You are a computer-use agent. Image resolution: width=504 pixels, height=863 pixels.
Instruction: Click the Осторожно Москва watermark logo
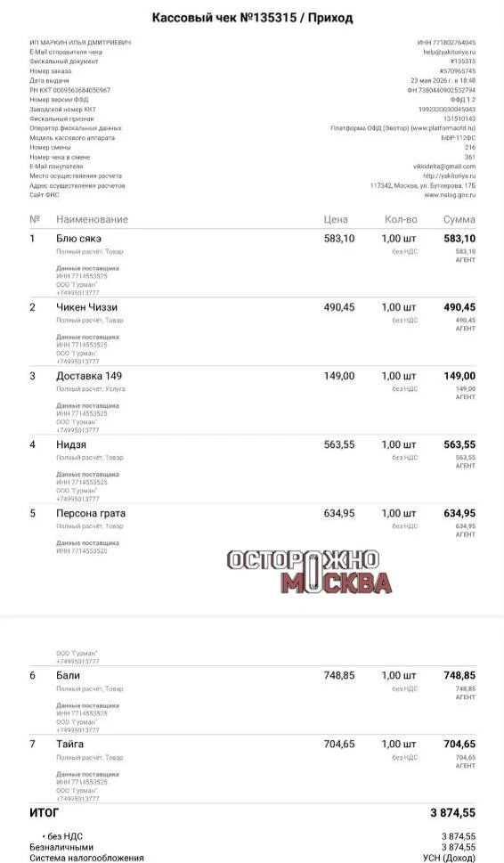[x=309, y=572]
